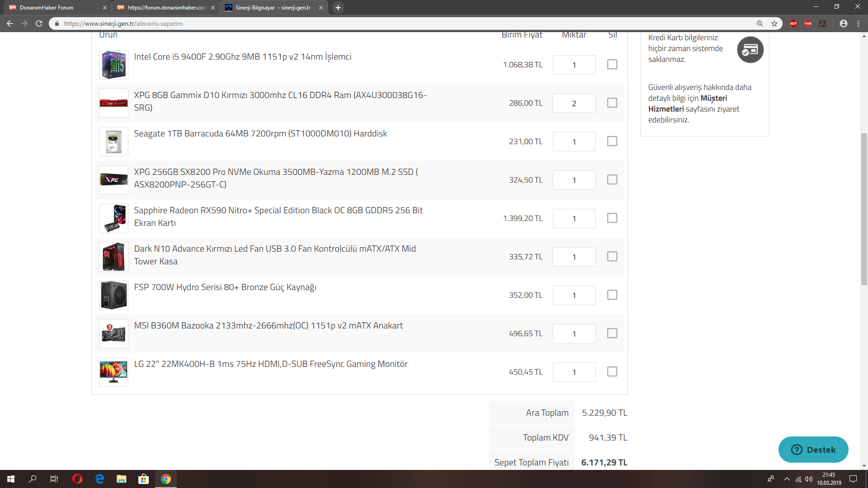Click quantity field for FSP 700W power supply
868x488 pixels.
click(574, 295)
